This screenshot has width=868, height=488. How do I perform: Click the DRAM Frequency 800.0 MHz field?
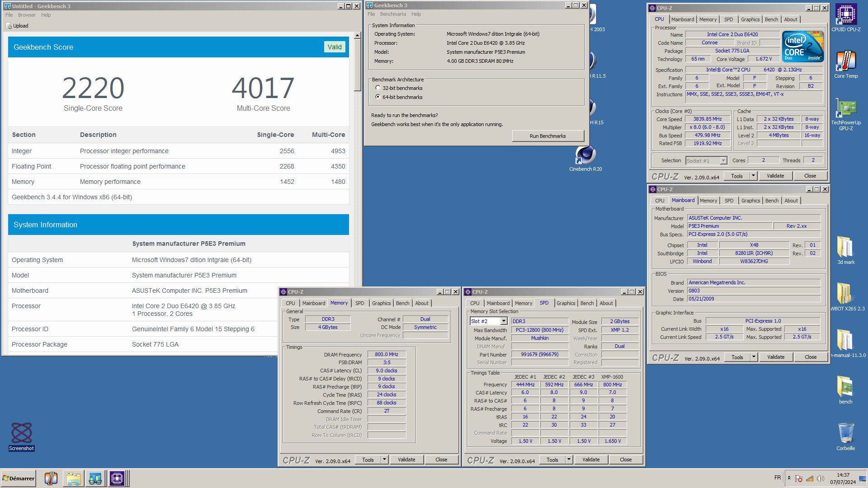coord(387,354)
